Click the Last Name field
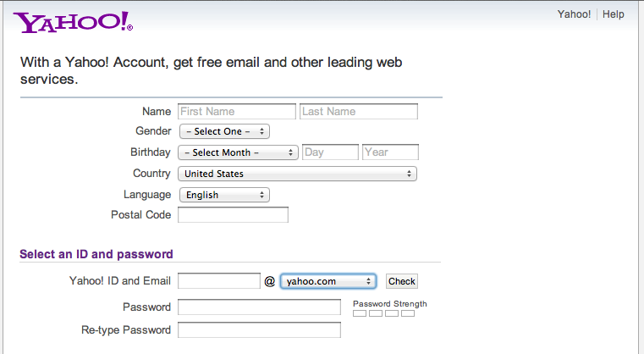 pyautogui.click(x=359, y=111)
